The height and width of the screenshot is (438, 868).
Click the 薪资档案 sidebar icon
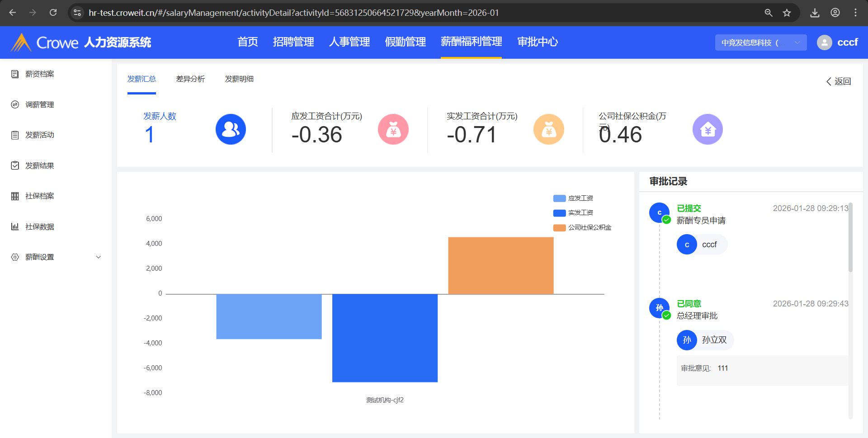[15, 74]
